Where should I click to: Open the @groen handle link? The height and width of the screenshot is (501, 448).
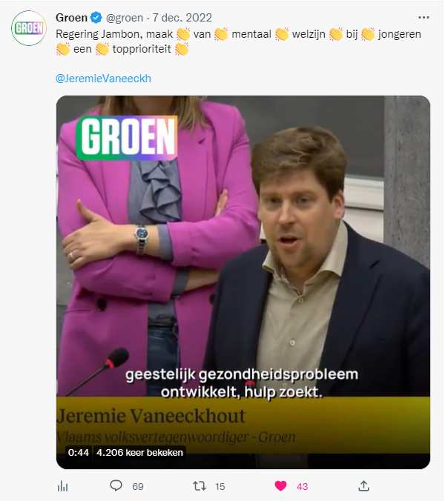[125, 18]
